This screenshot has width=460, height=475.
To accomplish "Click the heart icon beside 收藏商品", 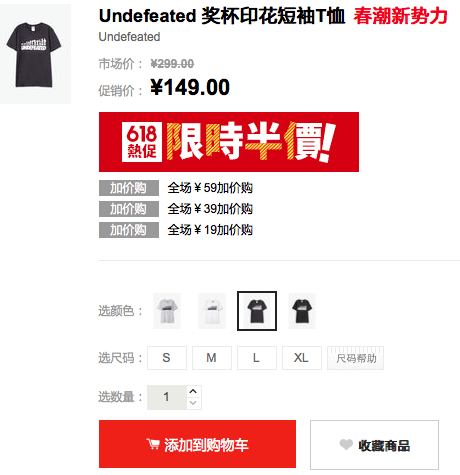I will (346, 444).
